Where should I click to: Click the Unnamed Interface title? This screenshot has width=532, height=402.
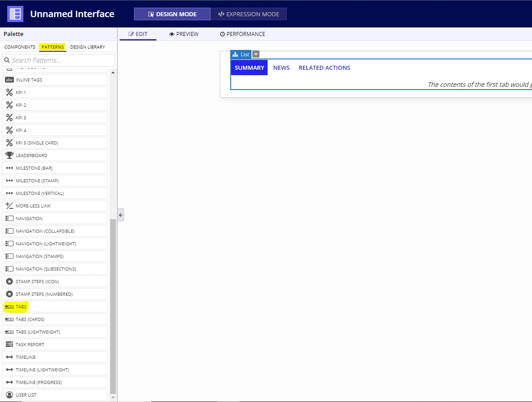pyautogui.click(x=72, y=14)
